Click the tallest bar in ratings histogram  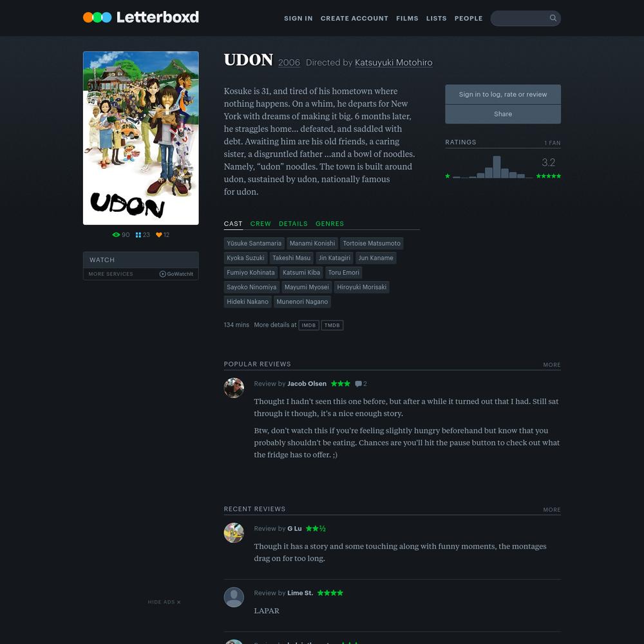point(497,167)
